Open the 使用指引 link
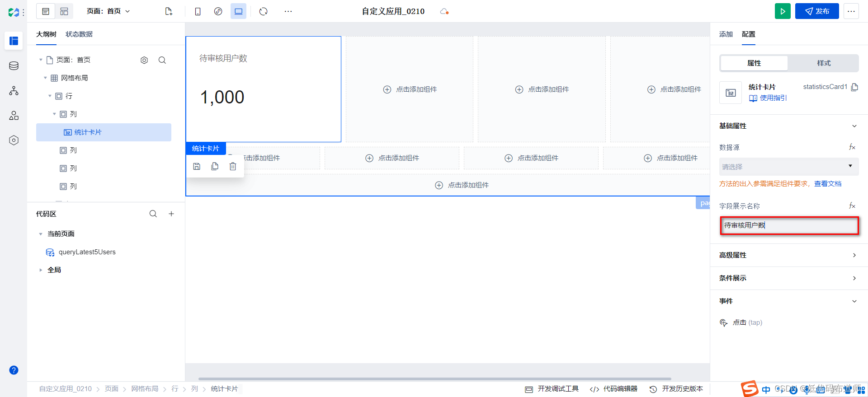 click(x=768, y=98)
